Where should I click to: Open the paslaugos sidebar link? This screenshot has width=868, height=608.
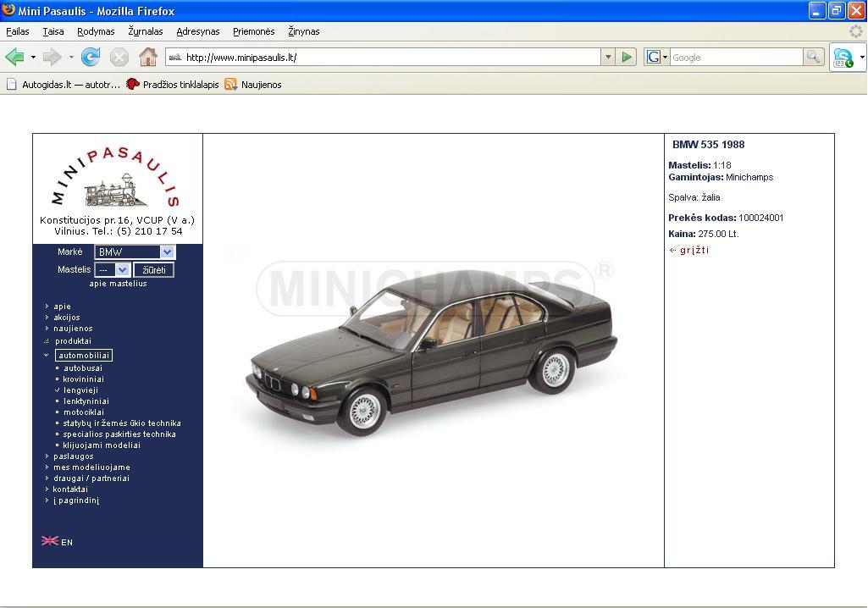[74, 456]
